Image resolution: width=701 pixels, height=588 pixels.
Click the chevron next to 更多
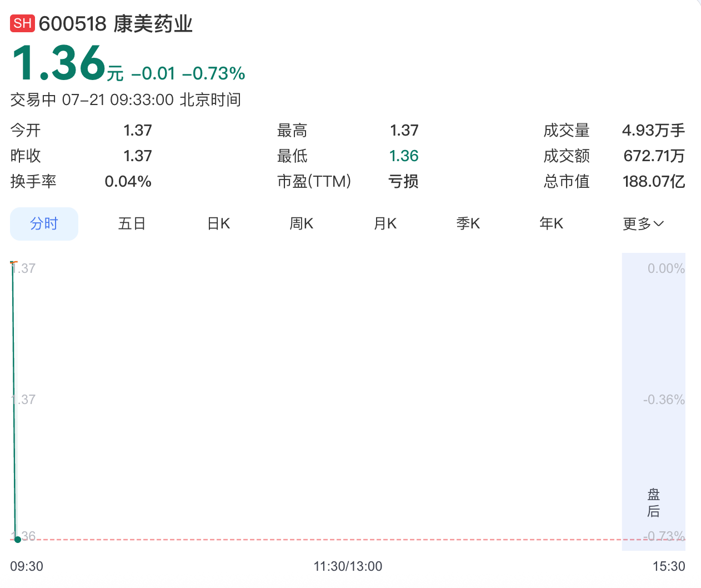(x=659, y=224)
